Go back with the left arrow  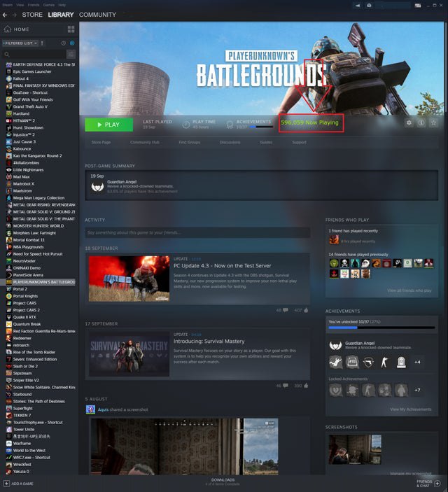click(5, 15)
